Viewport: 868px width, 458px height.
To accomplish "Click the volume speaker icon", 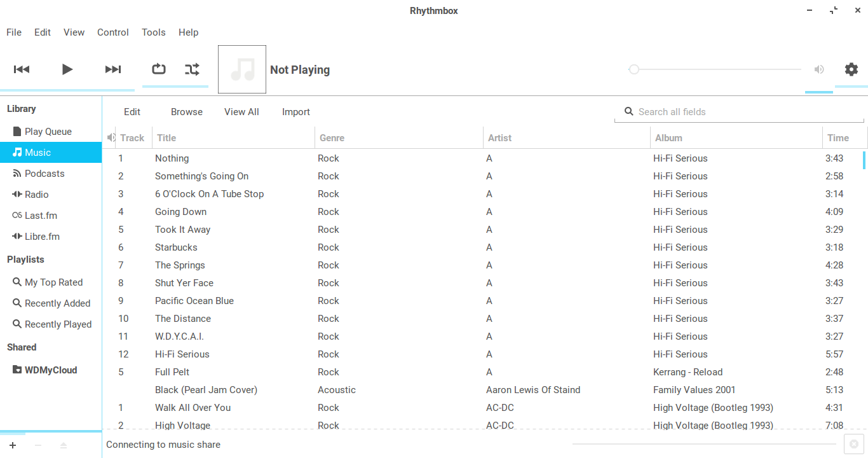I will pyautogui.click(x=819, y=69).
